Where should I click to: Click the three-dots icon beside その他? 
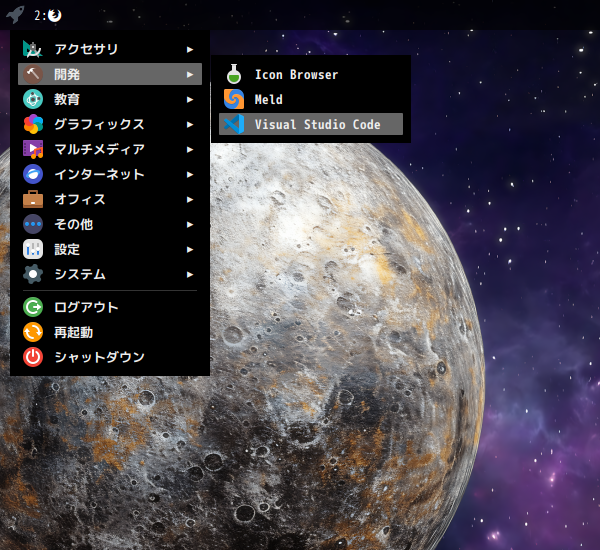point(33,224)
